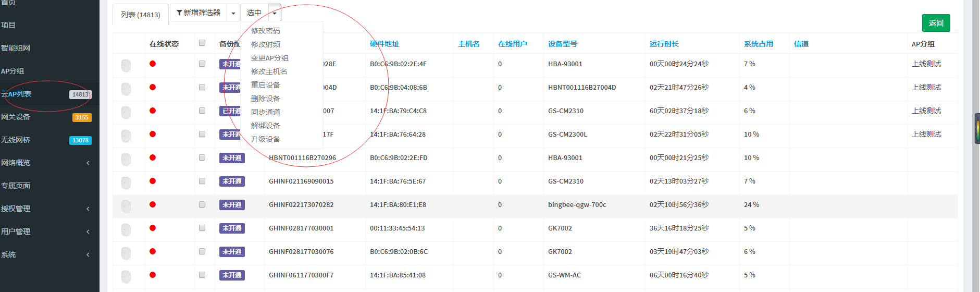Click the device icon in the bingbee-qgw-700c row
Screen dimensions: 980x292
click(x=126, y=206)
